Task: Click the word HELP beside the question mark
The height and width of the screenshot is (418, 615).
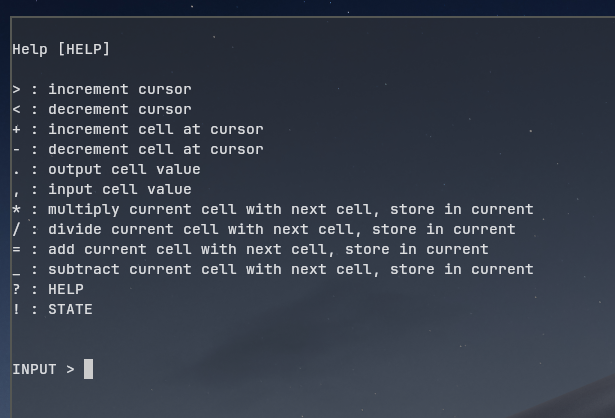Action: click(66, 289)
